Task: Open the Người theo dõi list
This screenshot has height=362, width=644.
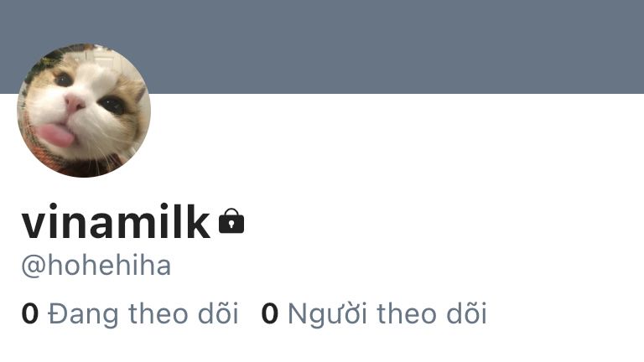Action: [374, 314]
